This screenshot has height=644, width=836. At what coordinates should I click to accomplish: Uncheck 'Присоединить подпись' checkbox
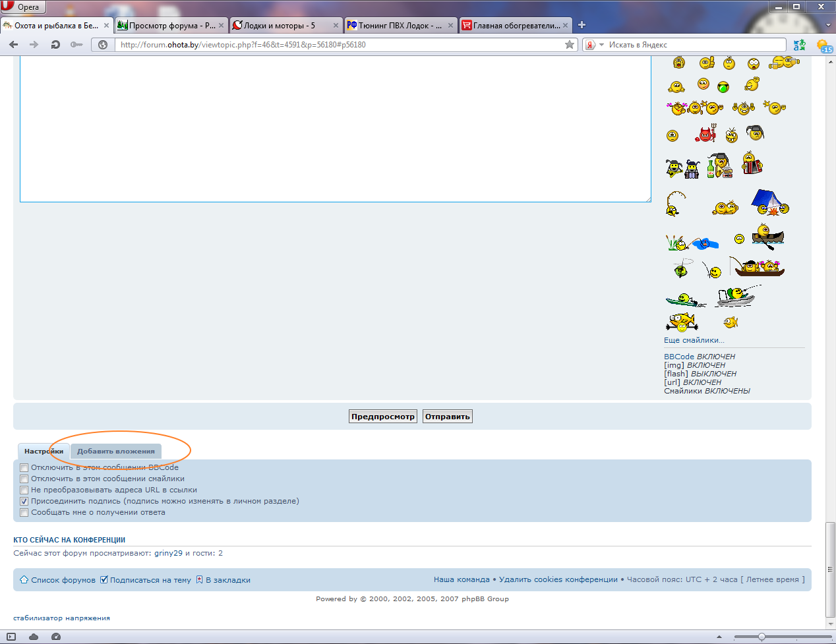24,502
